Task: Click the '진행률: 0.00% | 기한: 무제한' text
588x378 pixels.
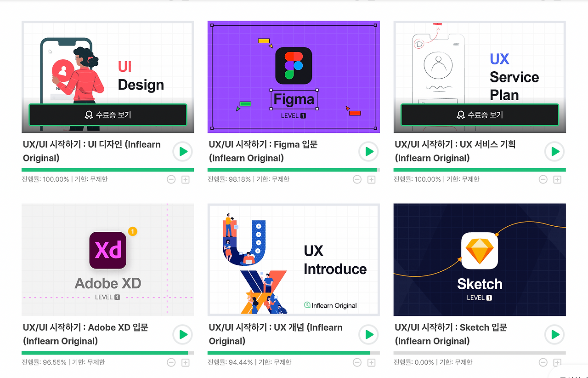Action: point(433,362)
